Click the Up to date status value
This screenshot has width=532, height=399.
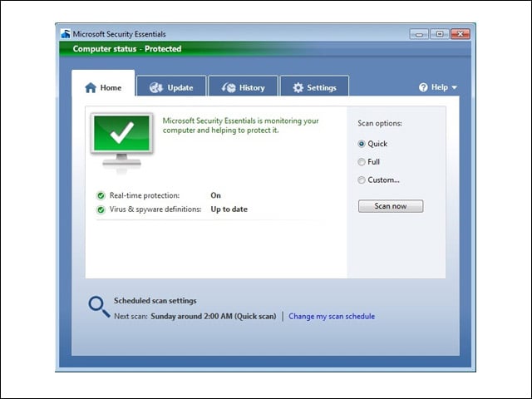(x=229, y=209)
